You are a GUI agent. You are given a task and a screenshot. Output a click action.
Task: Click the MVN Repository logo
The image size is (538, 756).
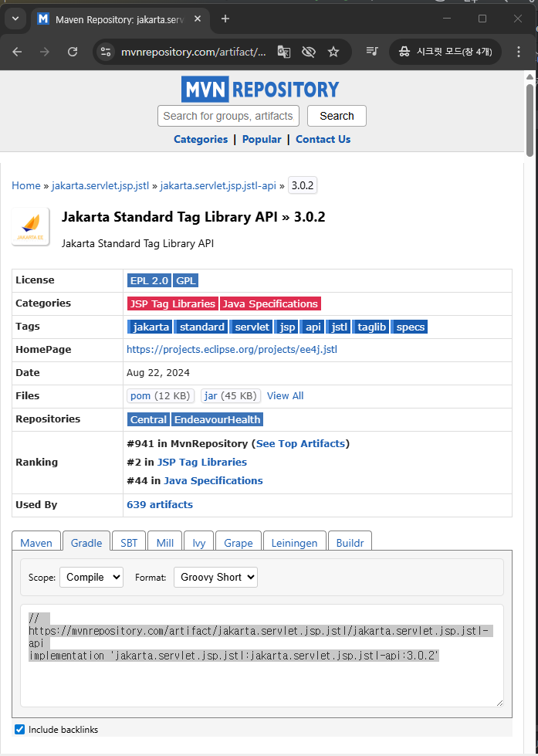point(260,90)
